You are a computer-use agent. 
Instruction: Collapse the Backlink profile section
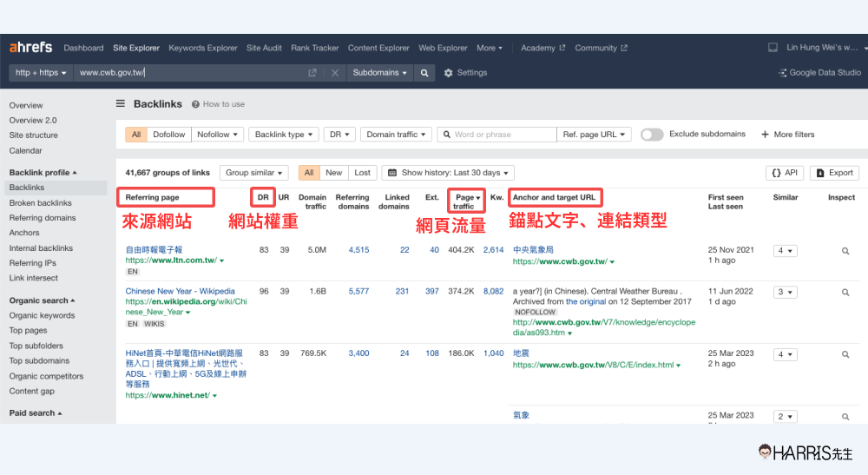point(43,172)
